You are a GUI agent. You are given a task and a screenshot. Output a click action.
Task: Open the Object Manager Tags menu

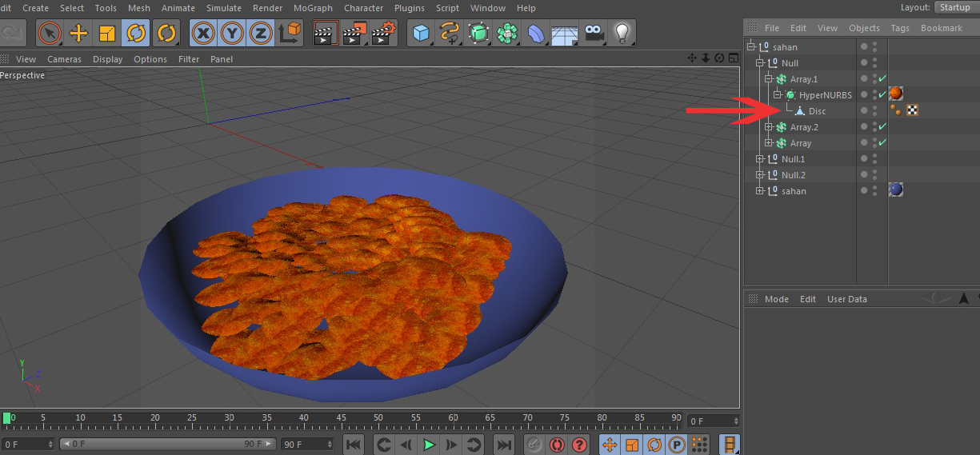point(900,28)
